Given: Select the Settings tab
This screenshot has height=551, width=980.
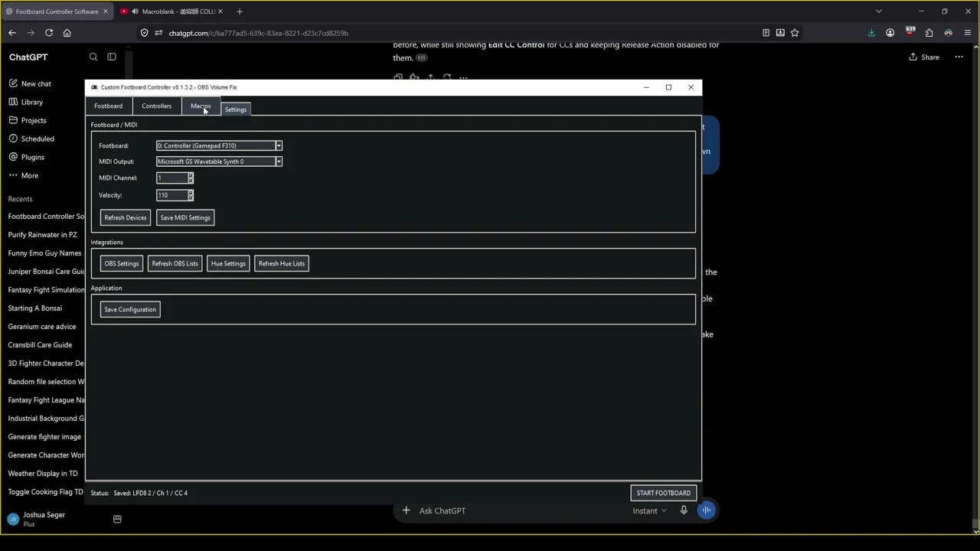Looking at the screenshot, I should point(236,109).
